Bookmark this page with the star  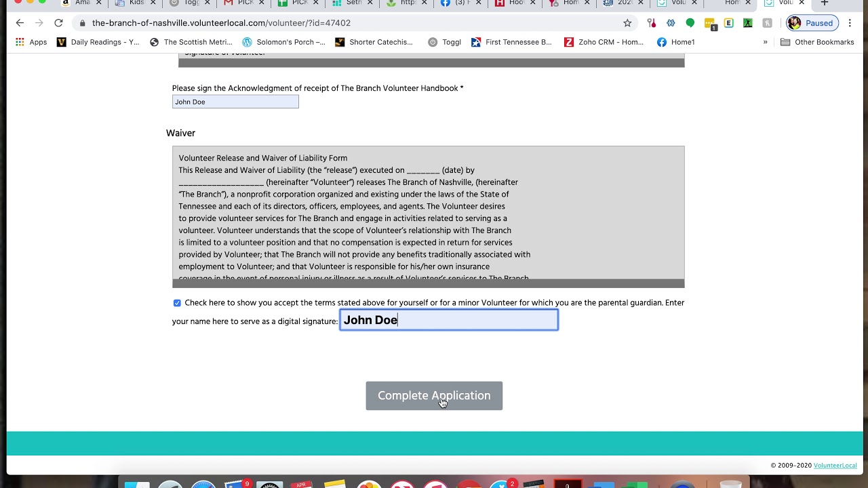627,23
